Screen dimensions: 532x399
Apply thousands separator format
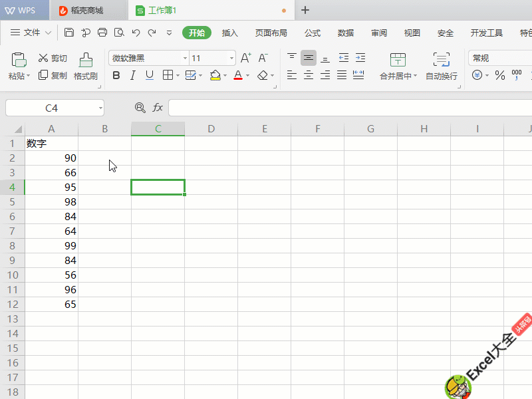point(517,75)
